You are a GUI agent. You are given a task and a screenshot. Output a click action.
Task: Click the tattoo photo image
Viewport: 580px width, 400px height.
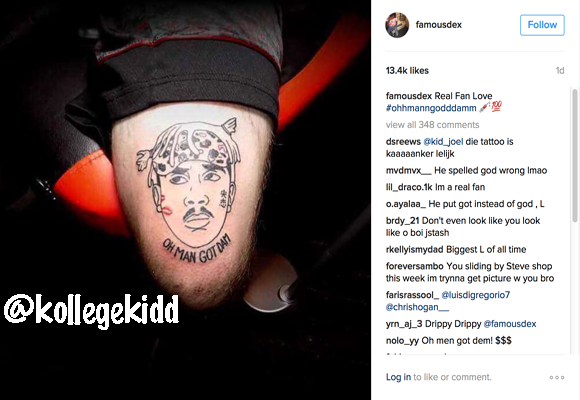[185, 200]
